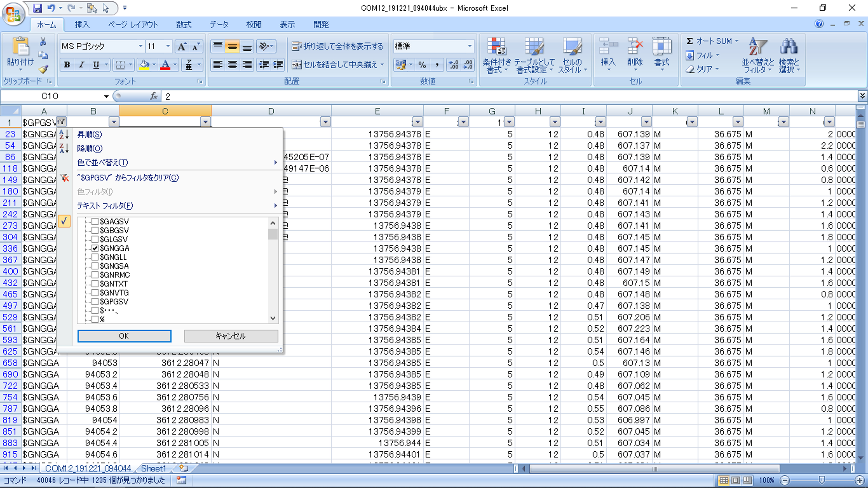Cancel the filter dialog
Screen dimensions: 868x488
[231, 336]
